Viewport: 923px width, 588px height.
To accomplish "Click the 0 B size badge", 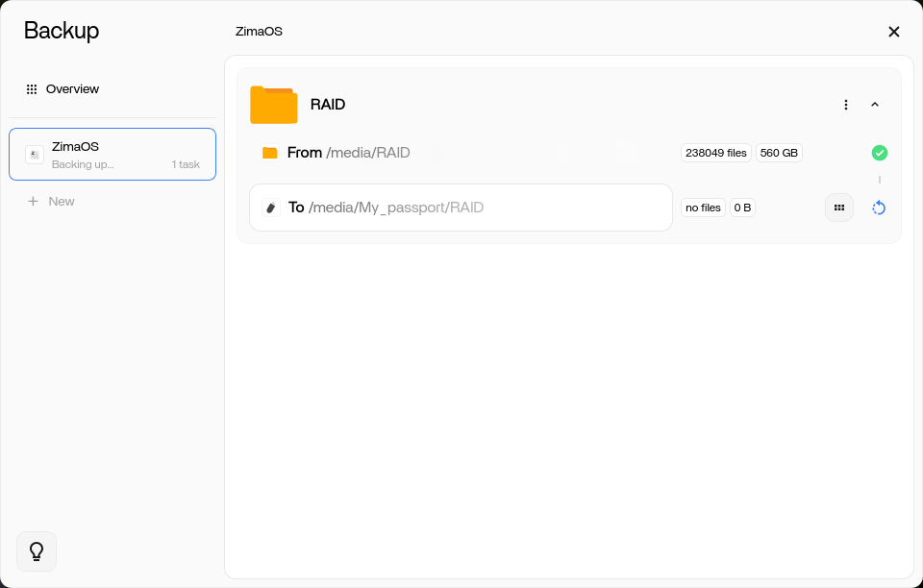I will pyautogui.click(x=742, y=208).
